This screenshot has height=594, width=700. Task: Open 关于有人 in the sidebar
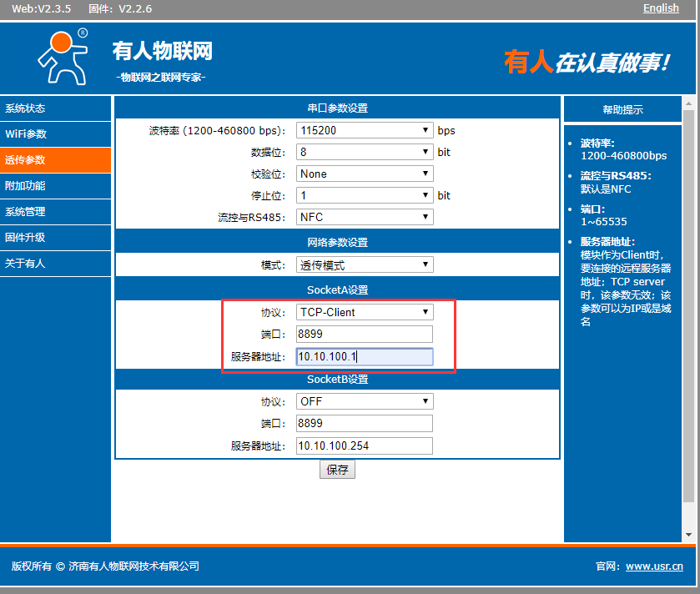click(25, 264)
